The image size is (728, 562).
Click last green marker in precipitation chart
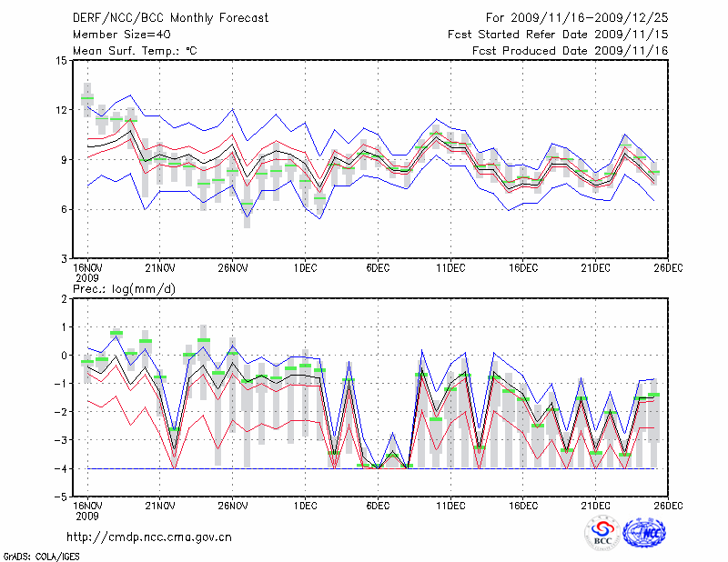[x=653, y=395]
